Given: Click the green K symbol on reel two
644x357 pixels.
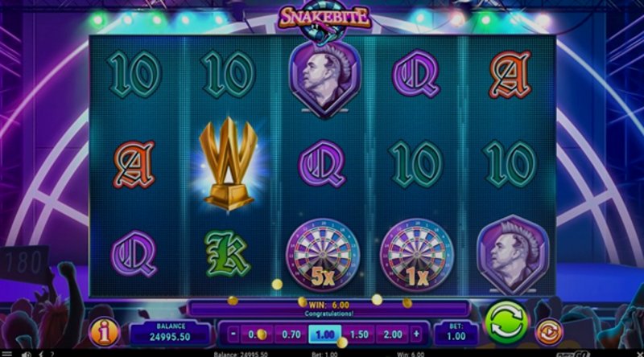Looking at the screenshot, I should coord(227,254).
